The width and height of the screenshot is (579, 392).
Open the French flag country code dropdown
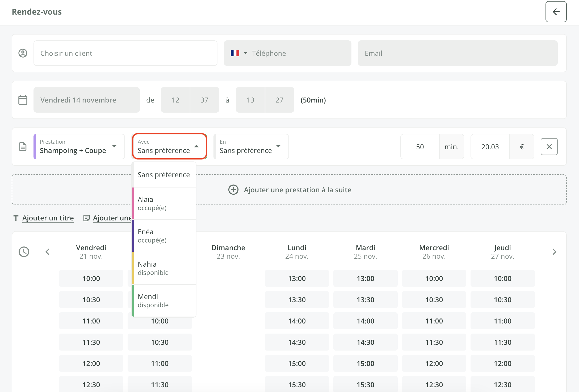pos(238,53)
